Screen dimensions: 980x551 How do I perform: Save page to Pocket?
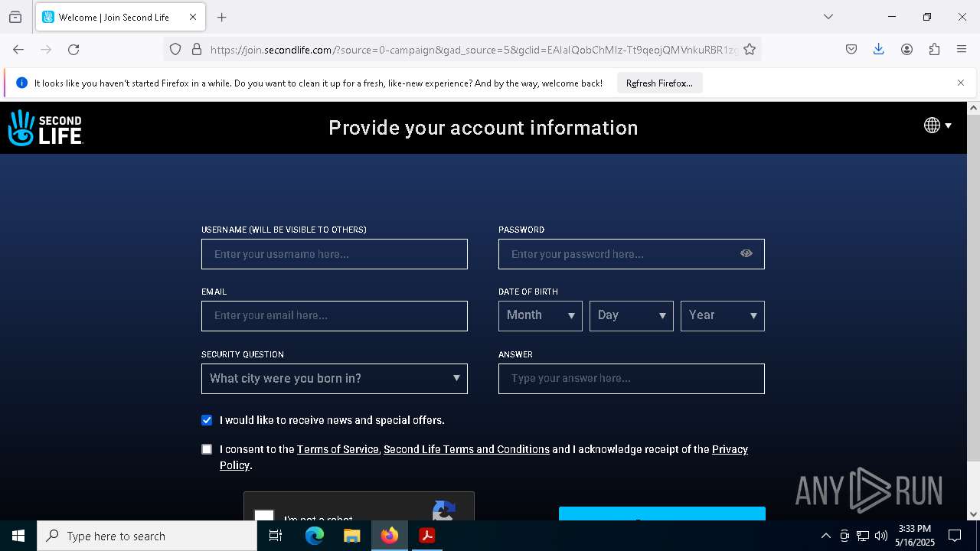851,50
